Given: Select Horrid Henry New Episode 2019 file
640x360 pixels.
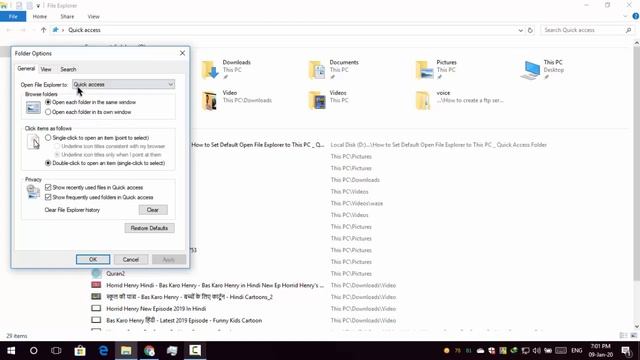Looking at the screenshot, I should click(156, 309).
